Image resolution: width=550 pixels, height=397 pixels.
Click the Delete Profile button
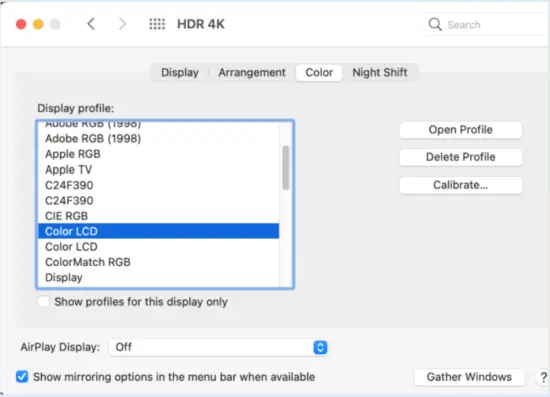pos(461,157)
